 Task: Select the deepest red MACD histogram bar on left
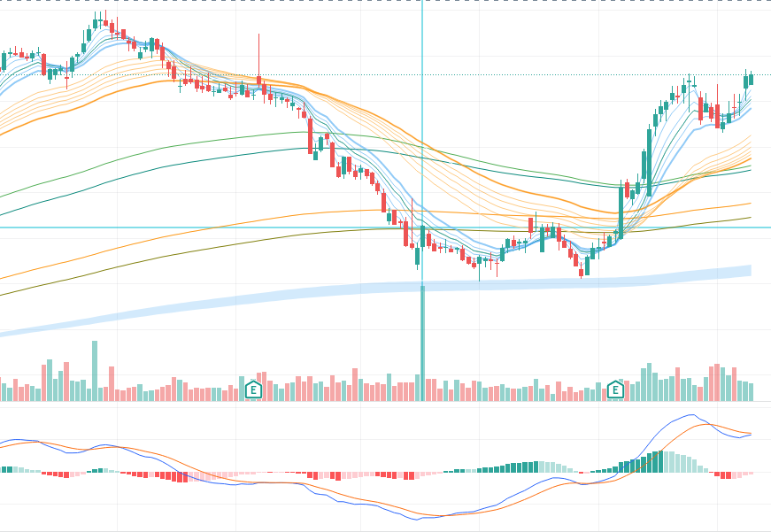click(x=181, y=477)
